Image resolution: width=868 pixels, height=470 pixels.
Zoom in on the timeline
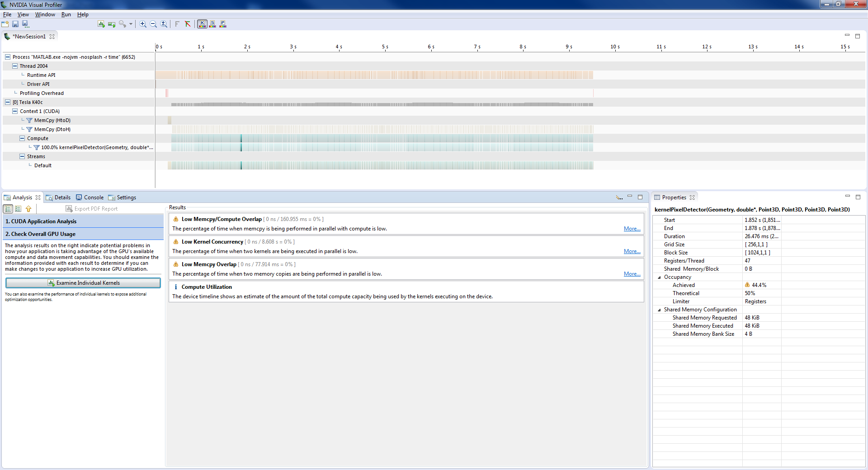pyautogui.click(x=143, y=24)
